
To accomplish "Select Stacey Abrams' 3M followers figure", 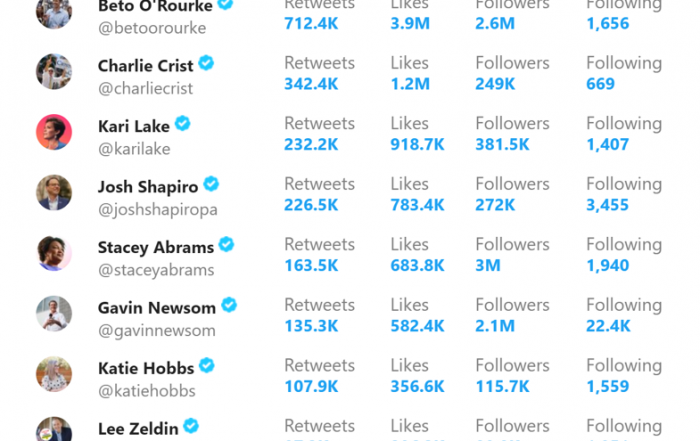I will click(488, 265).
